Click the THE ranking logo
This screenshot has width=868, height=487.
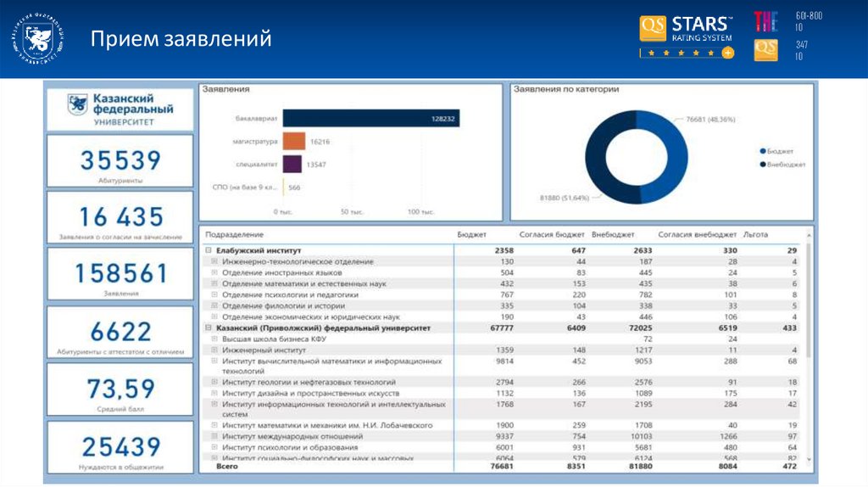click(765, 21)
